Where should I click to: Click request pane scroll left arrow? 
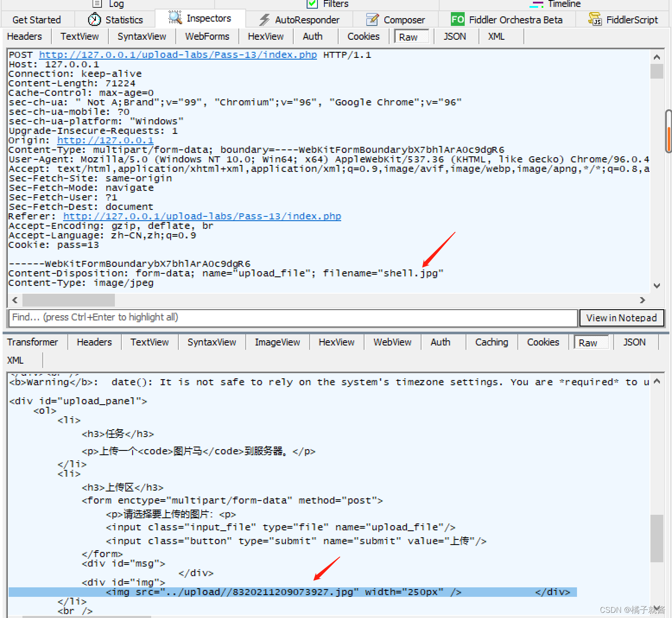15,300
